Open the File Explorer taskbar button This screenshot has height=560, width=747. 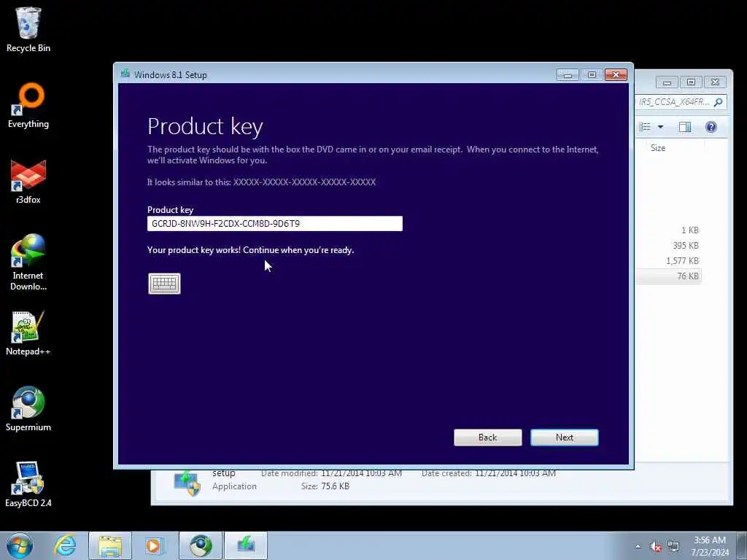[110, 545]
